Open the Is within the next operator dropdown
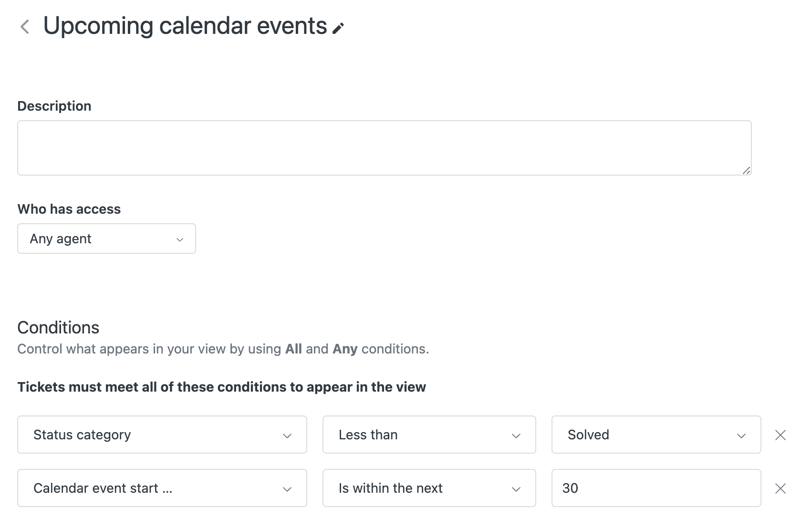Viewport: 812px width, 519px height. 429,488
